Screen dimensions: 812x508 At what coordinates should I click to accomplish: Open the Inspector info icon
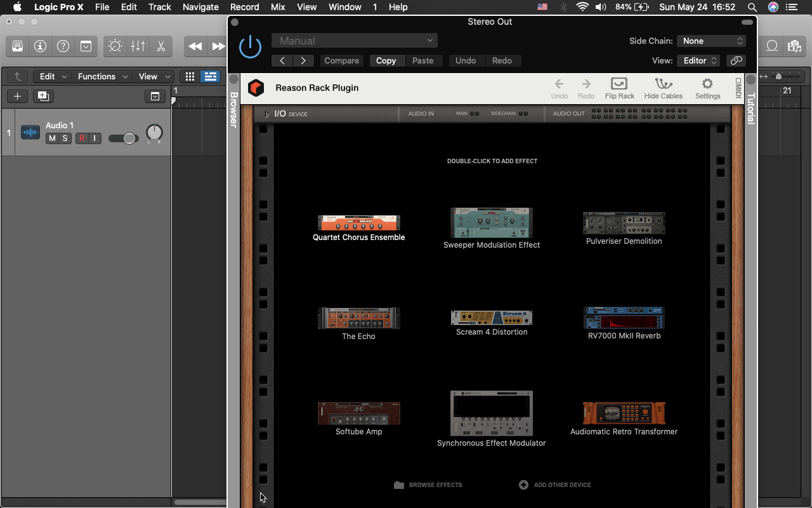tap(41, 46)
